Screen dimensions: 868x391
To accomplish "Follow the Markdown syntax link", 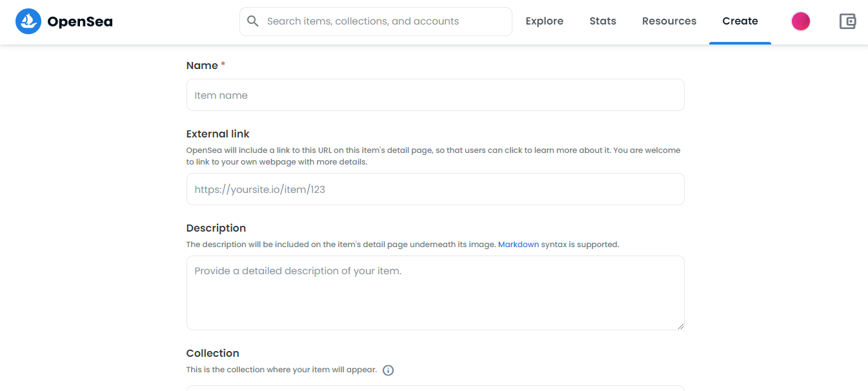I will [518, 245].
